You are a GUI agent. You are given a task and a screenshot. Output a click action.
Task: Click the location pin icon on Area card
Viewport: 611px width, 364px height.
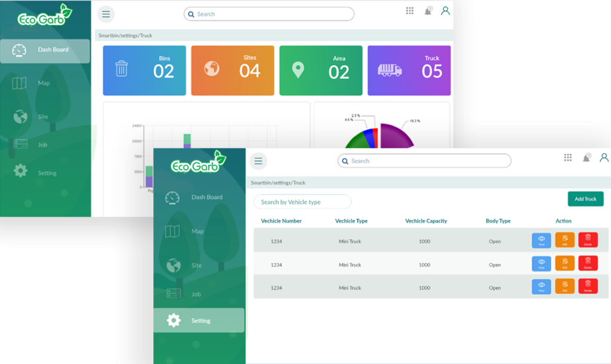tap(298, 70)
